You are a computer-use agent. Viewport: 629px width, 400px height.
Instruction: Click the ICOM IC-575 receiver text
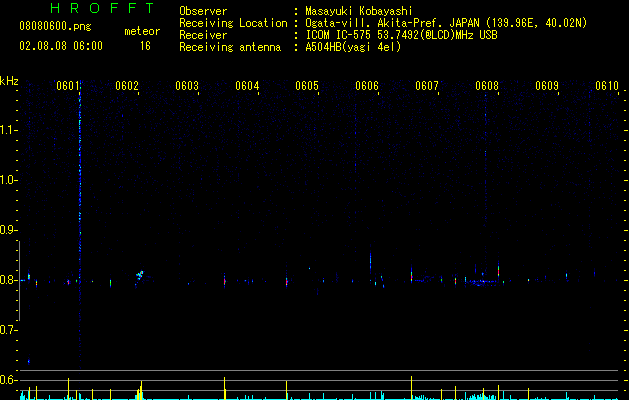[x=401, y=35]
